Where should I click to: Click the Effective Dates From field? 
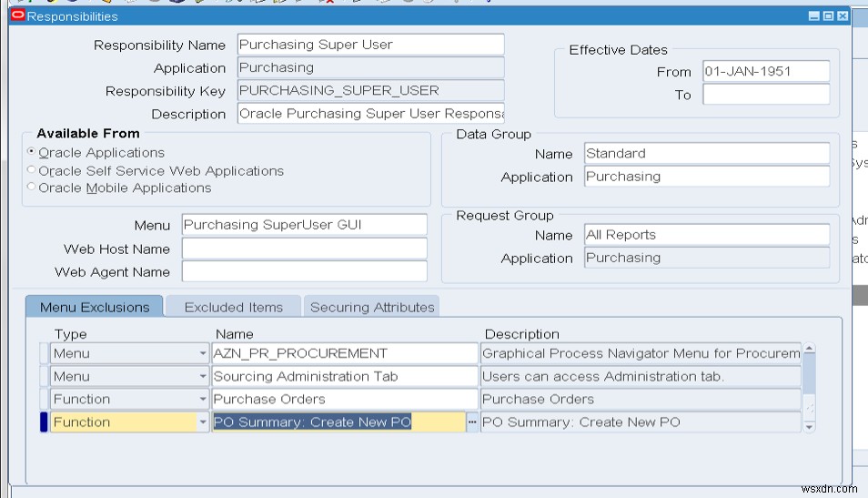766,71
